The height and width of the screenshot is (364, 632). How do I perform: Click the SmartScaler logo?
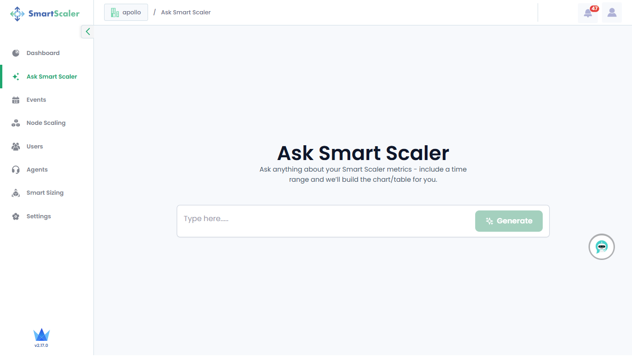click(x=45, y=14)
